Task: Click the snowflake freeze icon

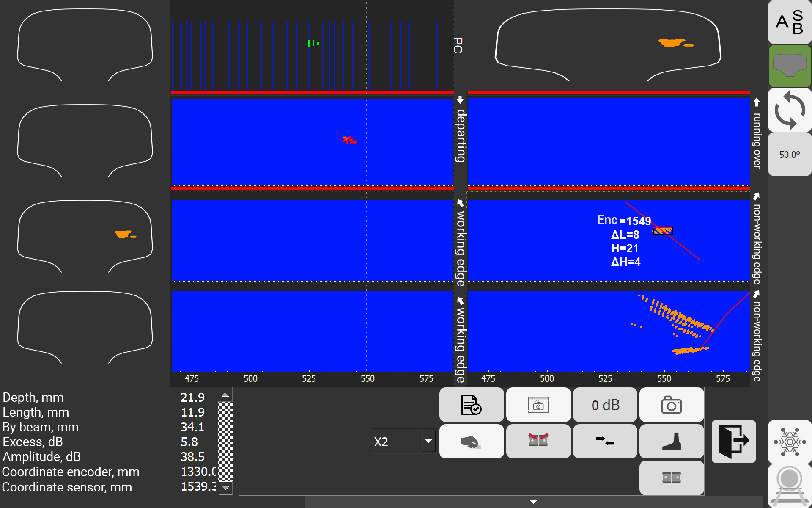Action: coord(789,442)
